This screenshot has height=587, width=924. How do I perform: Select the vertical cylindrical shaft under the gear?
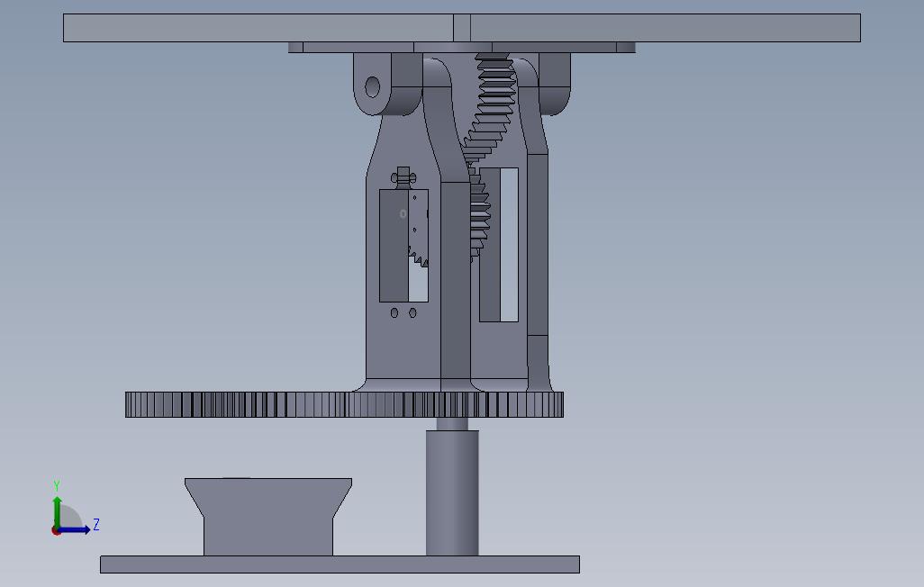tap(452, 492)
